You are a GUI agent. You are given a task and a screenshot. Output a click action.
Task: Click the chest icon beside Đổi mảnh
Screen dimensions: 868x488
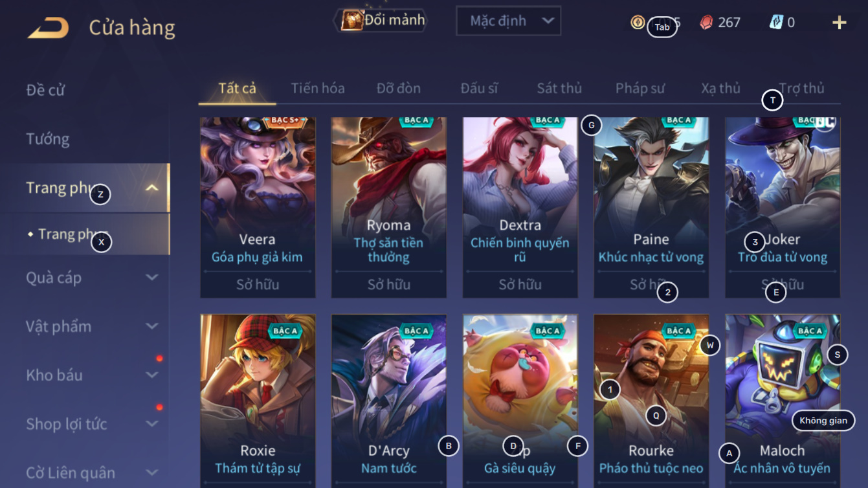tap(351, 20)
